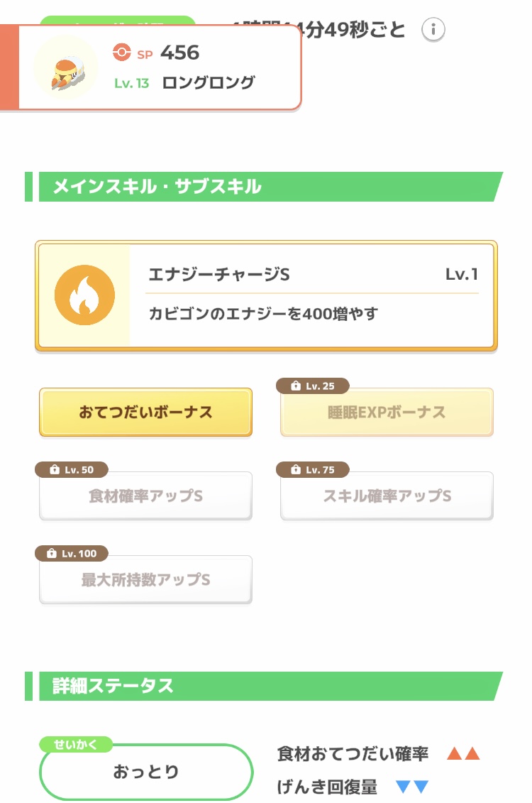Select the おてつだいボーナス sub skill

coord(146,413)
